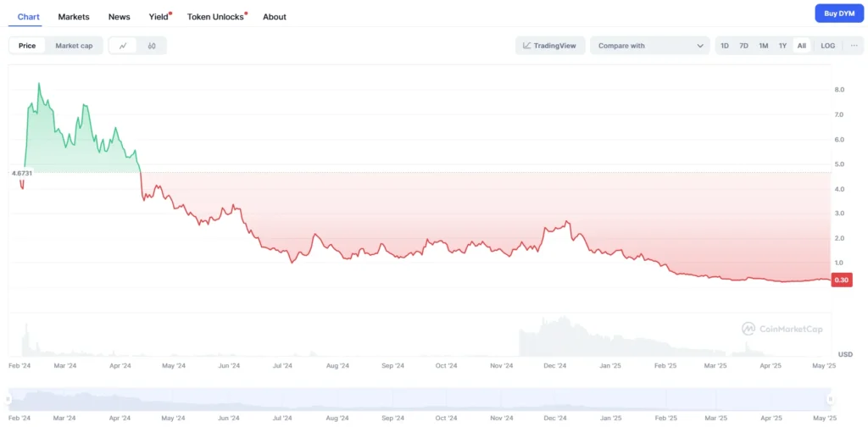Set chart range to 1Y

click(x=782, y=46)
